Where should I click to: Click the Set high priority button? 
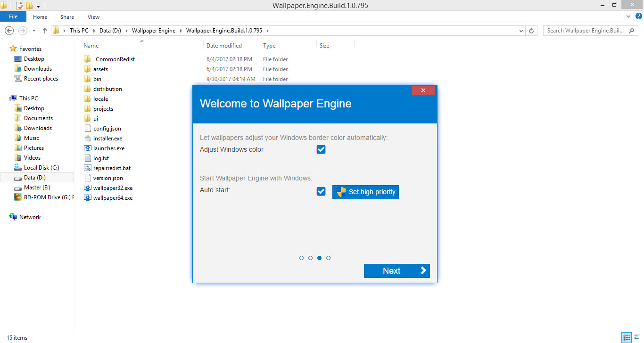(365, 192)
